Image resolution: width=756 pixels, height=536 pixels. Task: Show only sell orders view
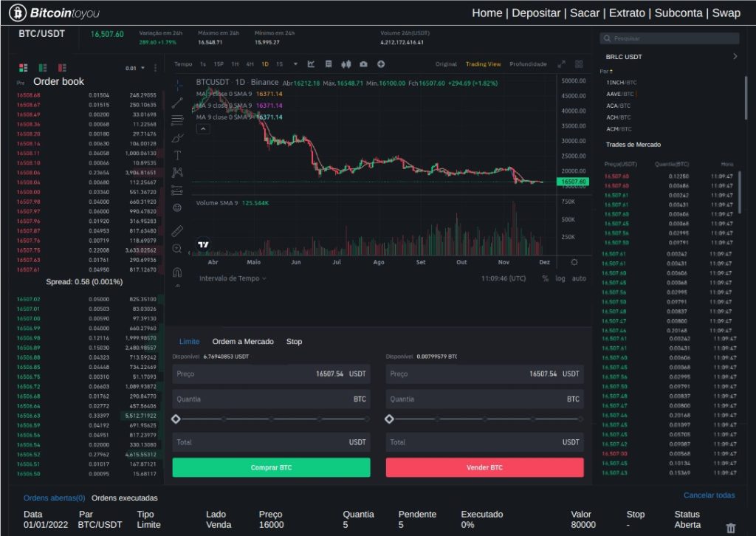click(x=62, y=67)
